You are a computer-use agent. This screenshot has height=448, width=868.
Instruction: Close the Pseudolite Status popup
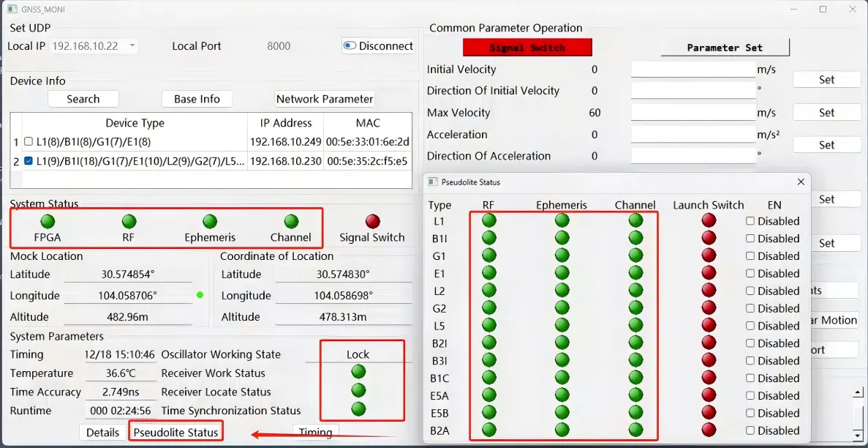coord(801,182)
